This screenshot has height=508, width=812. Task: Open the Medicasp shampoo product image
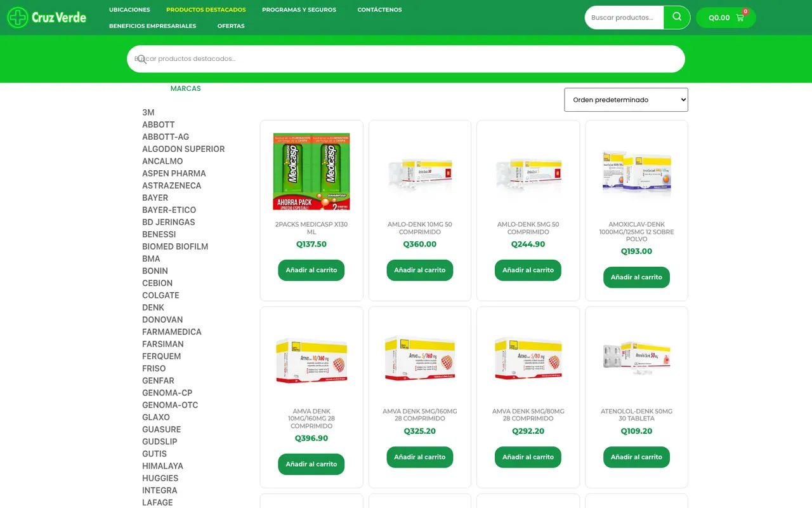[x=311, y=171]
